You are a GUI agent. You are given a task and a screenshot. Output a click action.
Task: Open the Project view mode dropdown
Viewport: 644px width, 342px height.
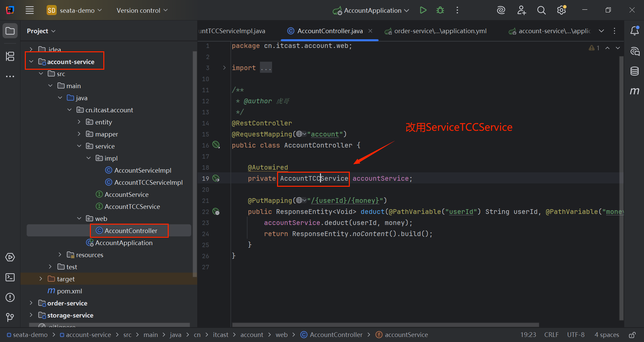(x=41, y=31)
